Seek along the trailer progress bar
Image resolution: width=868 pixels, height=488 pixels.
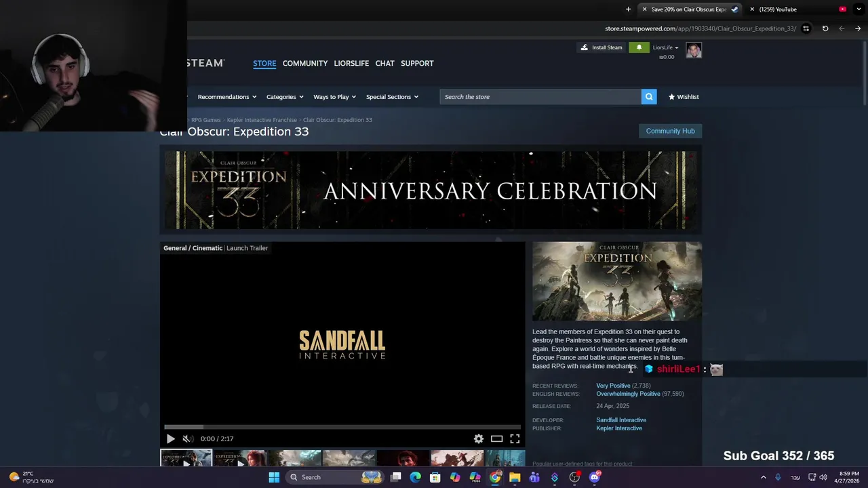tap(342, 427)
